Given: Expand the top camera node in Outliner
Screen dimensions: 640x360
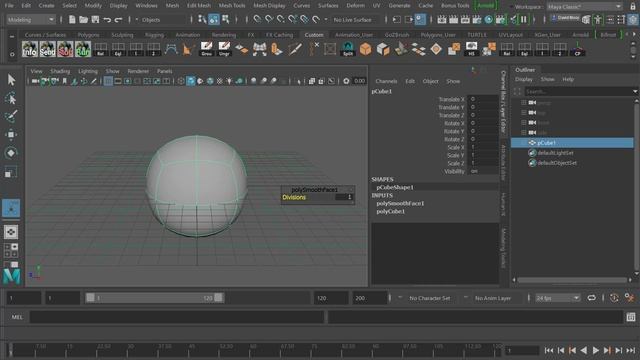Looking at the screenshot, I should pyautogui.click(x=523, y=112).
